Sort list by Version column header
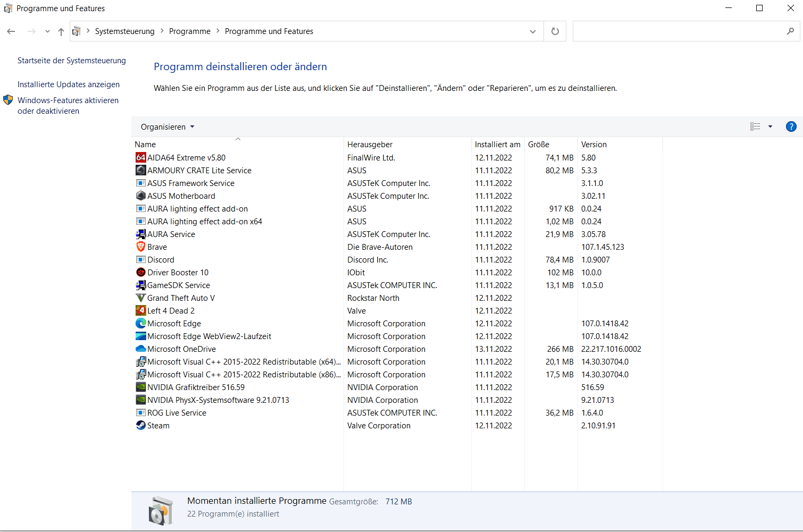The width and height of the screenshot is (803, 532). (x=620, y=145)
